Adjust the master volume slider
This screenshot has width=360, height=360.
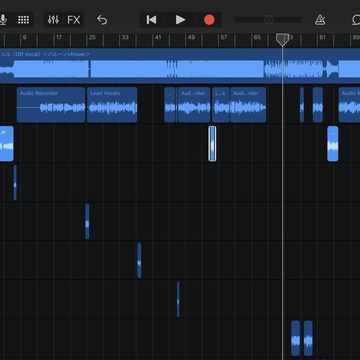[269, 20]
